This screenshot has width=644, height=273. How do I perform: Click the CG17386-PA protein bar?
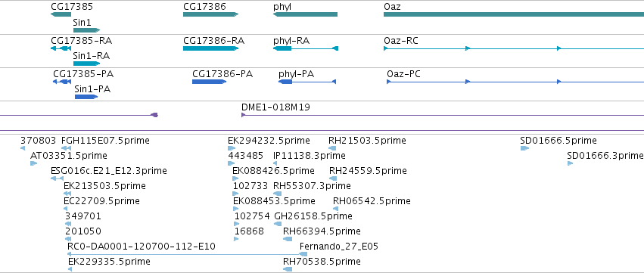pos(209,82)
